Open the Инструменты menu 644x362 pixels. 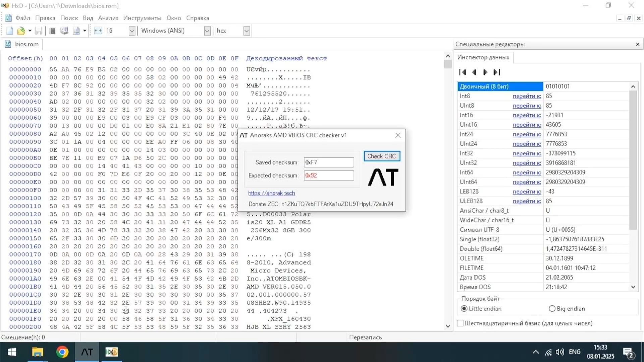click(x=142, y=18)
